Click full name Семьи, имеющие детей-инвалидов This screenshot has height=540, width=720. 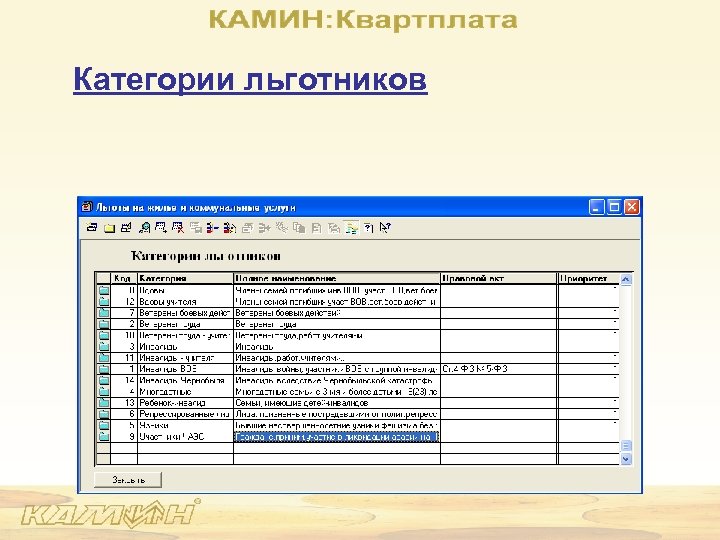point(337,403)
